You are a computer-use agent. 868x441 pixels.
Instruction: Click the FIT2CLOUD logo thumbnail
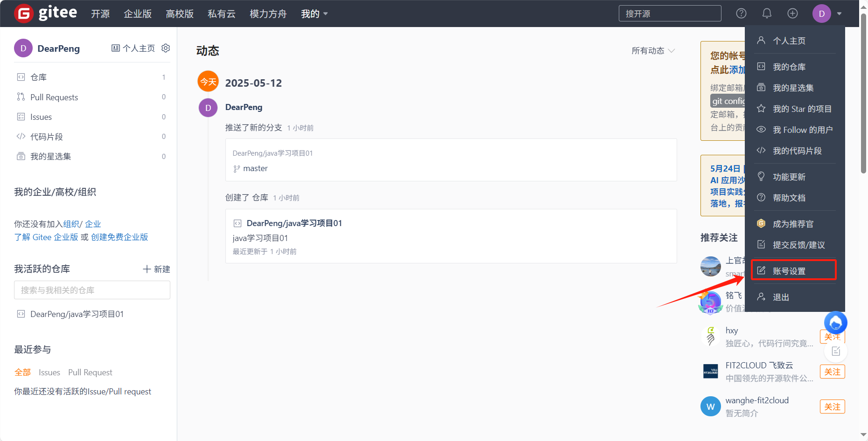pos(711,372)
